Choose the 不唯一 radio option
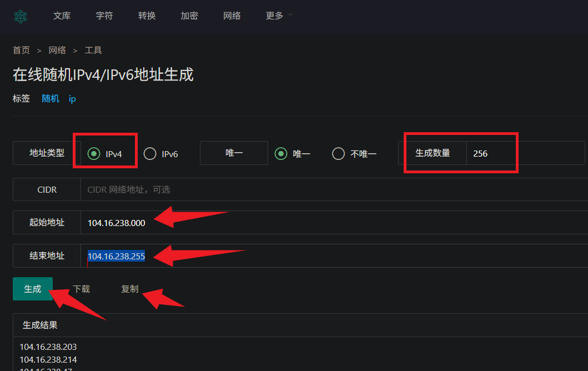 (338, 154)
